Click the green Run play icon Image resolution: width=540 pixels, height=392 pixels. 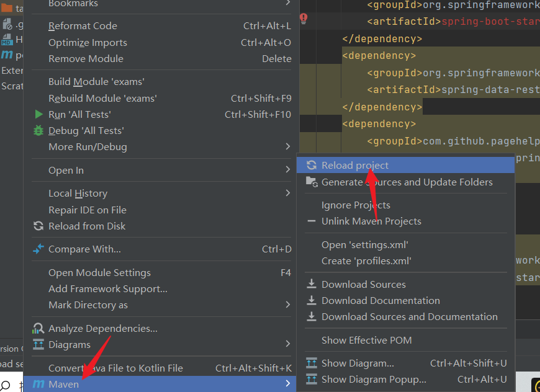(39, 114)
